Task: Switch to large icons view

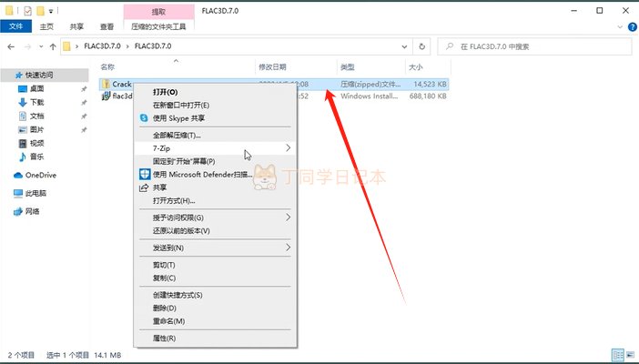Action: [631, 355]
